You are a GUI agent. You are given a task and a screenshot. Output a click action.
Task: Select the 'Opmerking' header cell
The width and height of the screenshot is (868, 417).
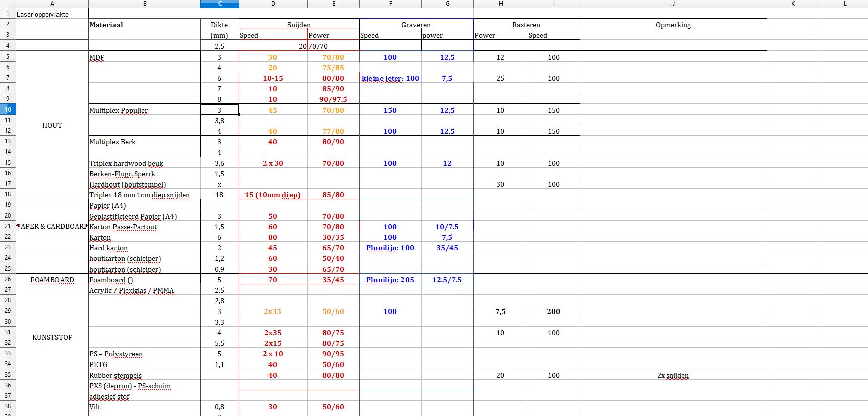[673, 25]
